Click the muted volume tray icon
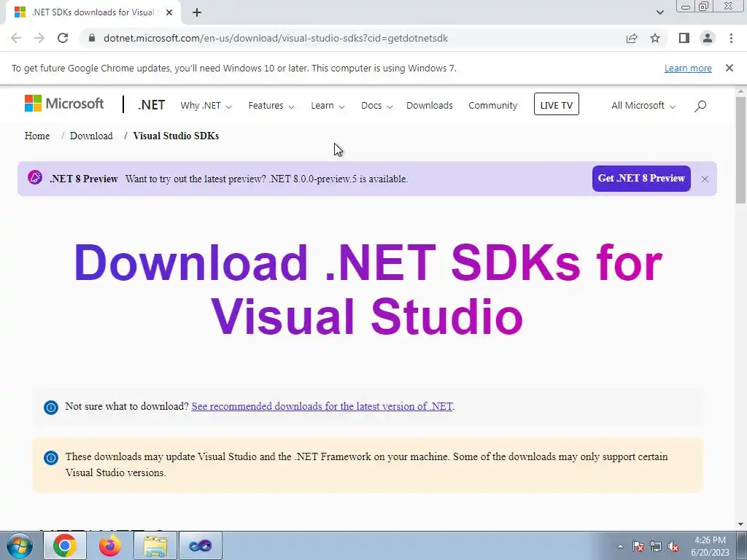The height and width of the screenshot is (560, 747). coord(673,546)
